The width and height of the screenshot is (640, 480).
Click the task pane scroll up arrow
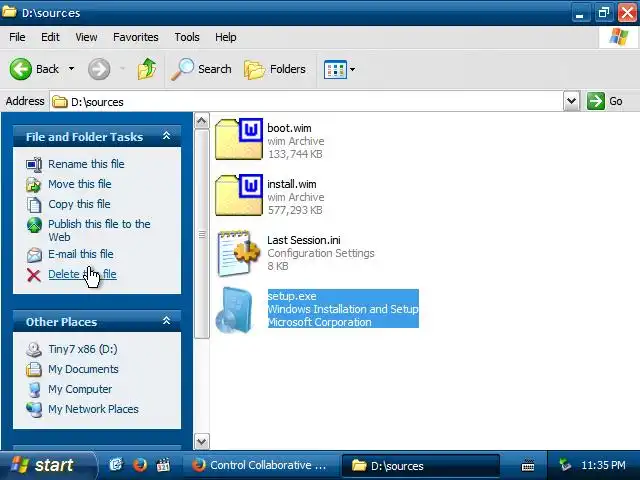tap(202, 121)
